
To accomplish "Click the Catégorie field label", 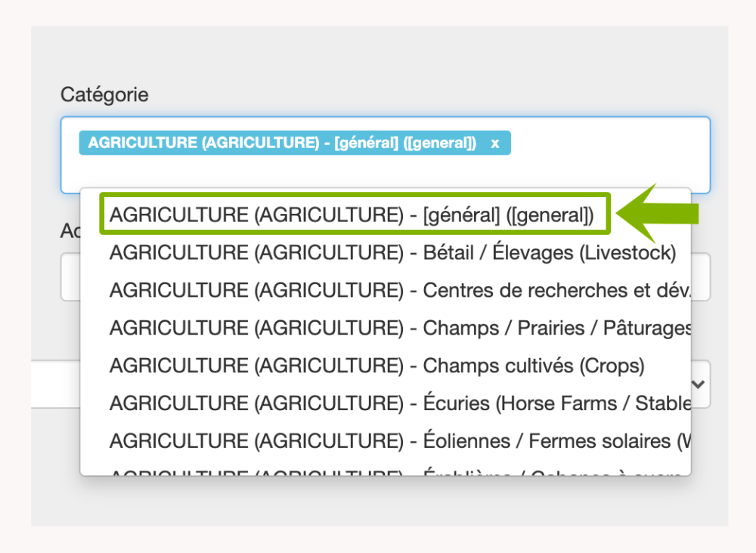I will point(104,94).
